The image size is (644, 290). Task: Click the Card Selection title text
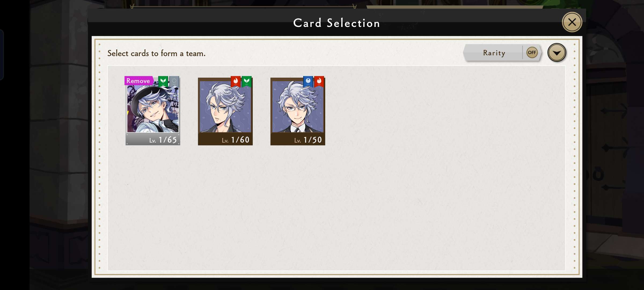pyautogui.click(x=337, y=23)
